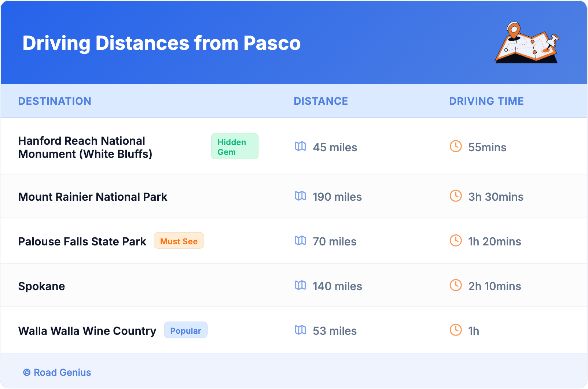Select the Popular badge
588x389 pixels.
(x=185, y=330)
